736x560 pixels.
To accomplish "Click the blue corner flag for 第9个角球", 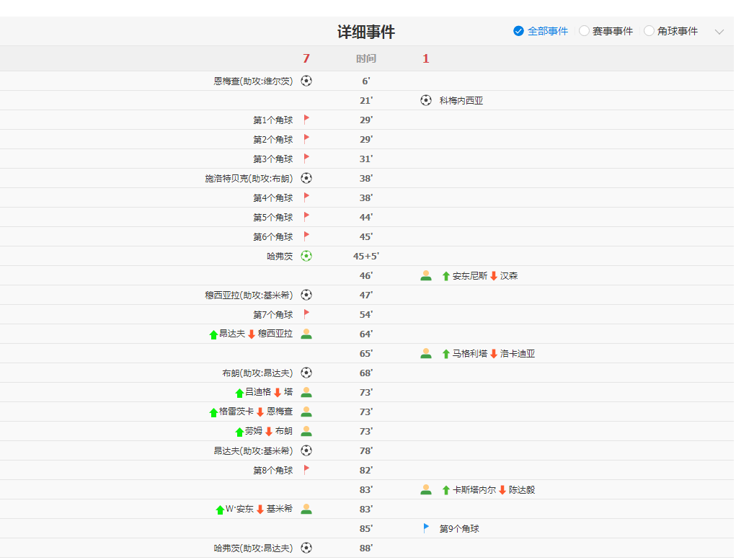I will [x=426, y=528].
